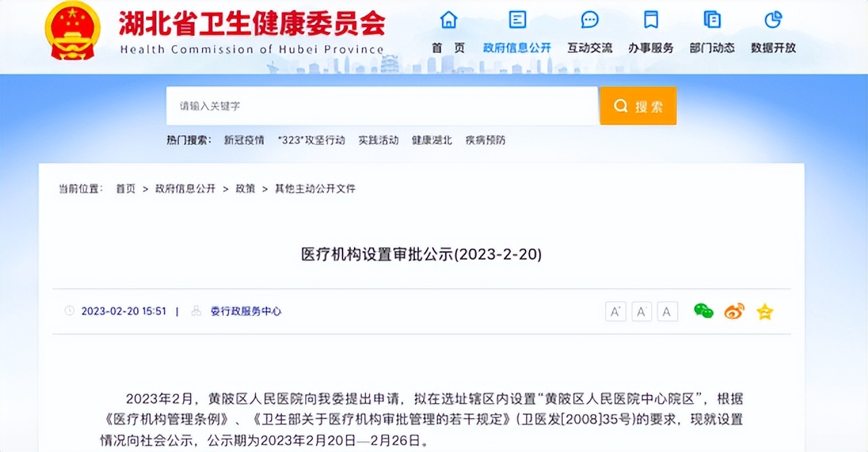
Task: Click the home icon above 首页
Action: 448,21
